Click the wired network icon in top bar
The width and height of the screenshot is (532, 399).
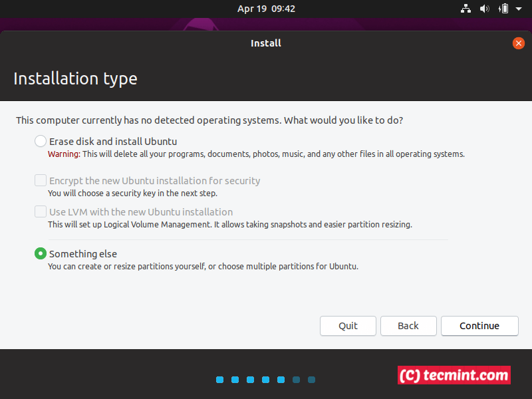tap(465, 9)
